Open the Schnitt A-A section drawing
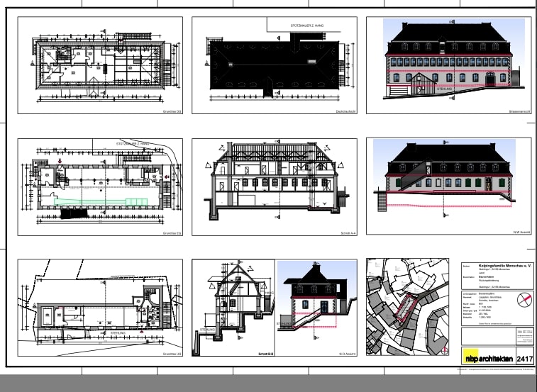The image size is (537, 392). click(273, 181)
